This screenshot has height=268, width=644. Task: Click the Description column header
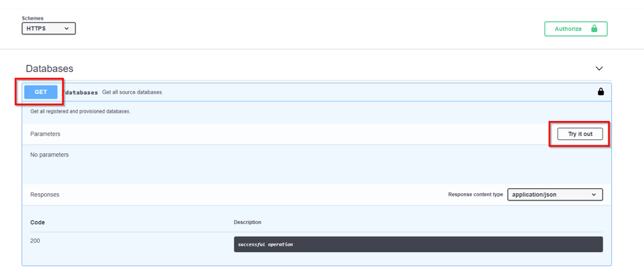[247, 223]
